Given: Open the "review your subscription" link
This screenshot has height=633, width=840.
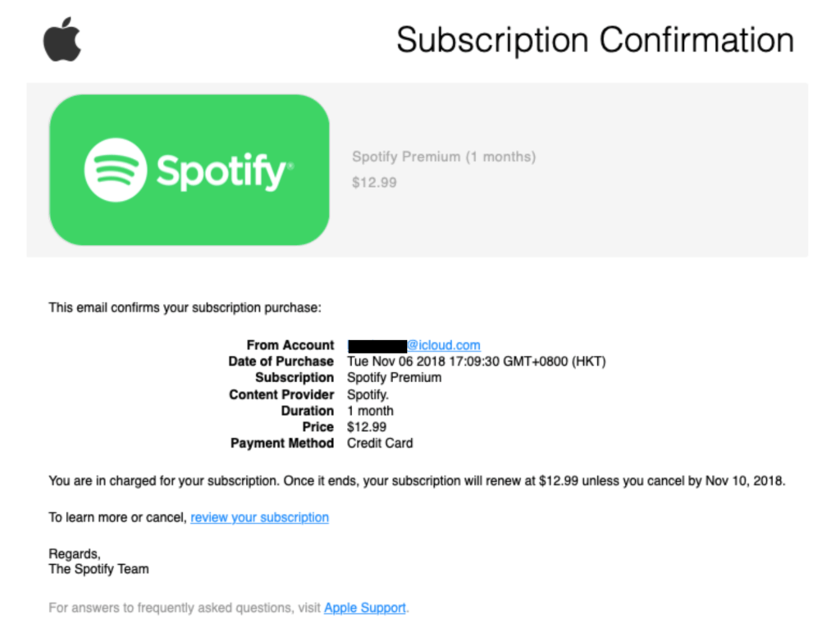Looking at the screenshot, I should [259, 517].
